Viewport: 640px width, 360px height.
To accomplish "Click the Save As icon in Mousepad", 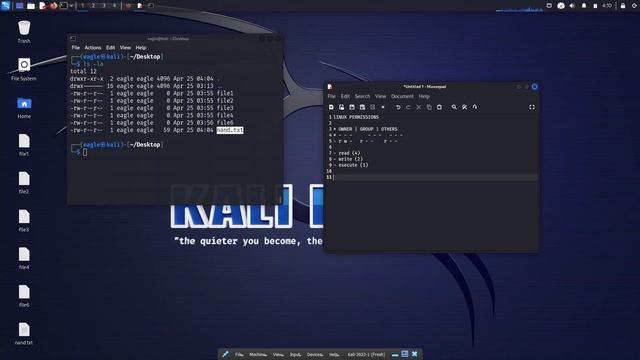I will [362, 107].
